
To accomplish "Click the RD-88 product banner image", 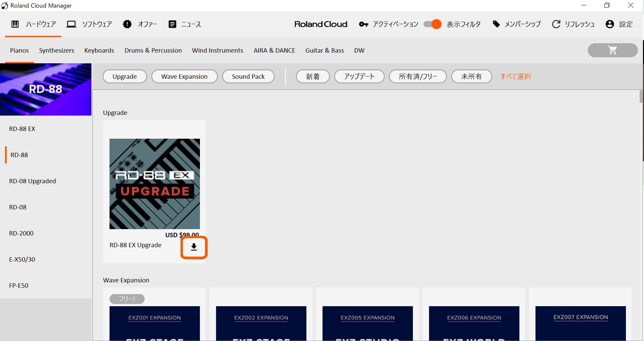I will (x=46, y=89).
